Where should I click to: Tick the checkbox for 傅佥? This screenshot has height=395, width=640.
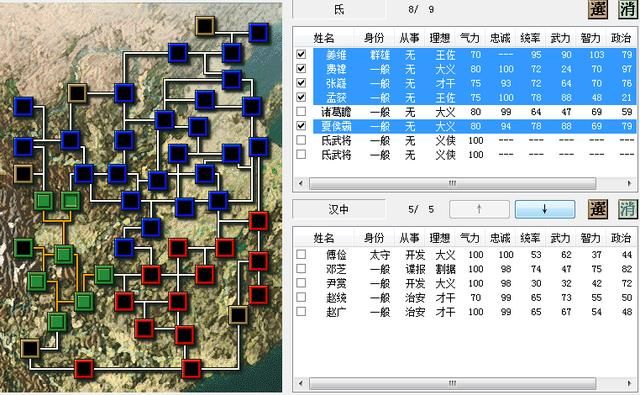[301, 254]
